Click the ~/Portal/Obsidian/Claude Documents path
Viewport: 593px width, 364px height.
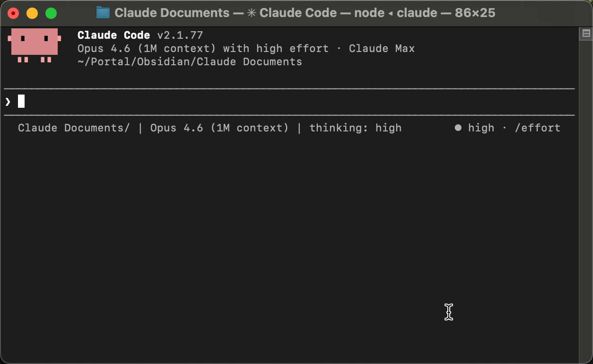click(x=190, y=61)
